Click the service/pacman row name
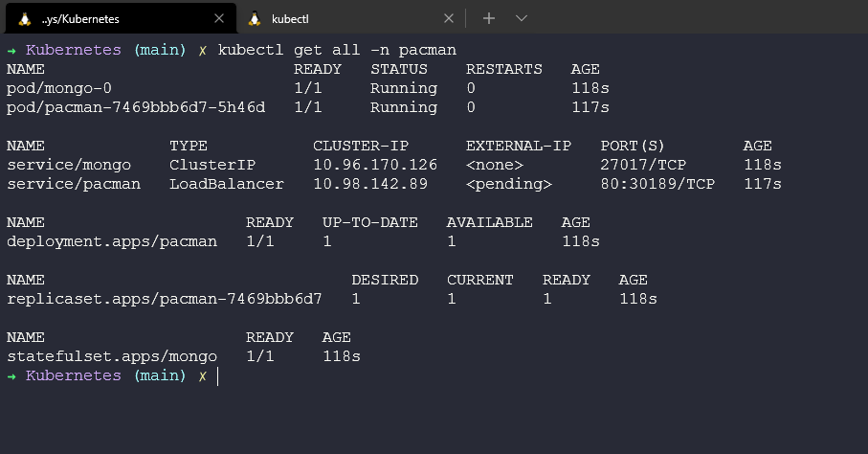 coord(74,184)
